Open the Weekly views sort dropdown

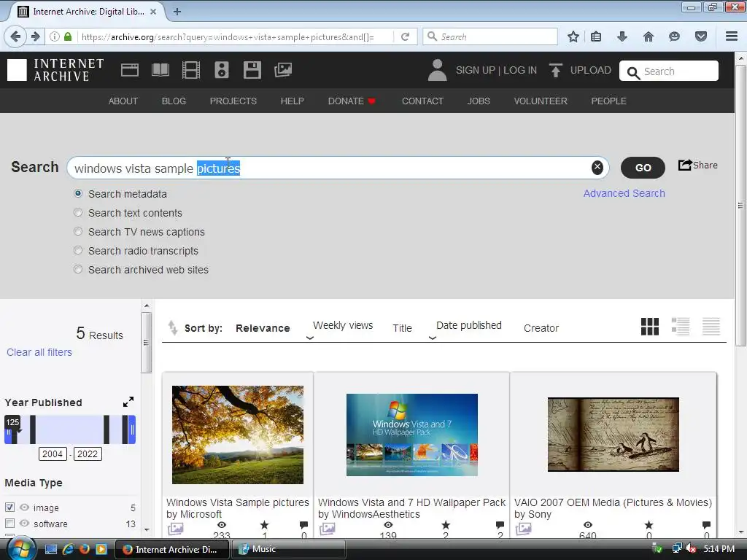coord(309,338)
